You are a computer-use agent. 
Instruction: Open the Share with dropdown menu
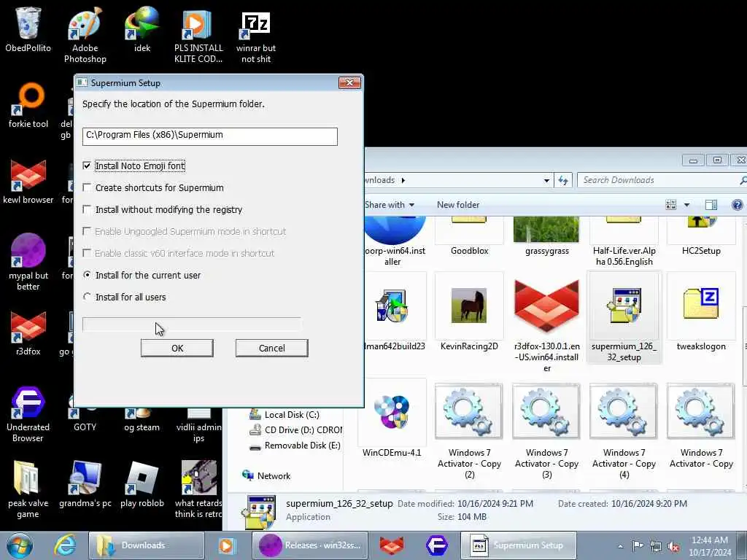390,205
